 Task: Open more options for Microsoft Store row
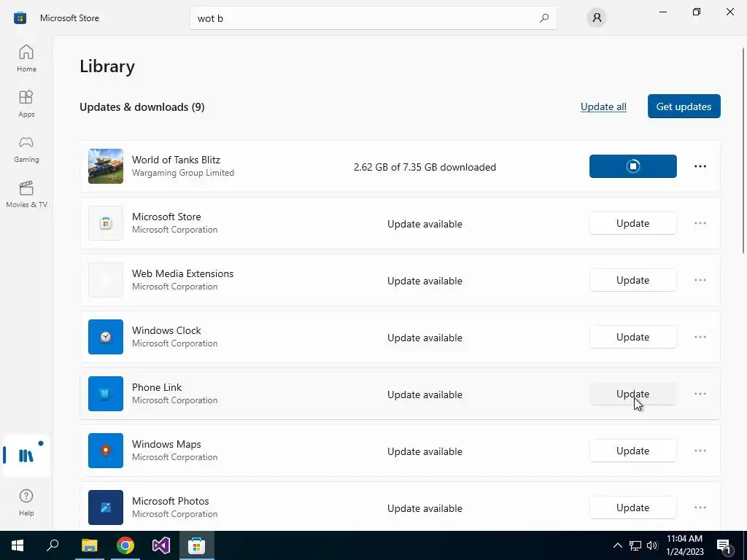(x=700, y=223)
